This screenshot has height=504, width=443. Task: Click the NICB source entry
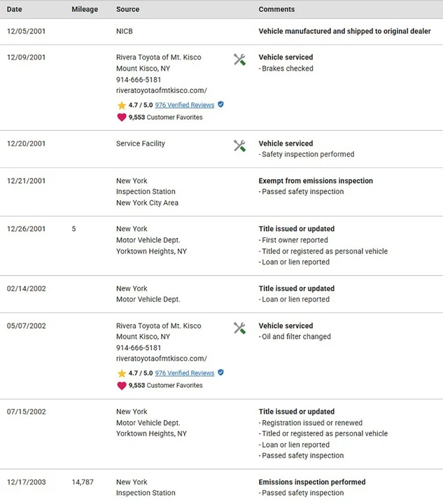[125, 31]
